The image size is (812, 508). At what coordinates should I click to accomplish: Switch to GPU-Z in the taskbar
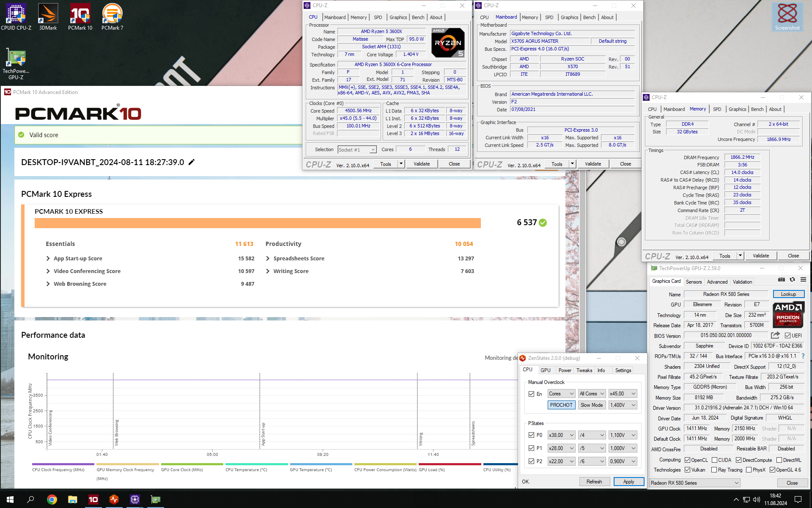tap(156, 500)
